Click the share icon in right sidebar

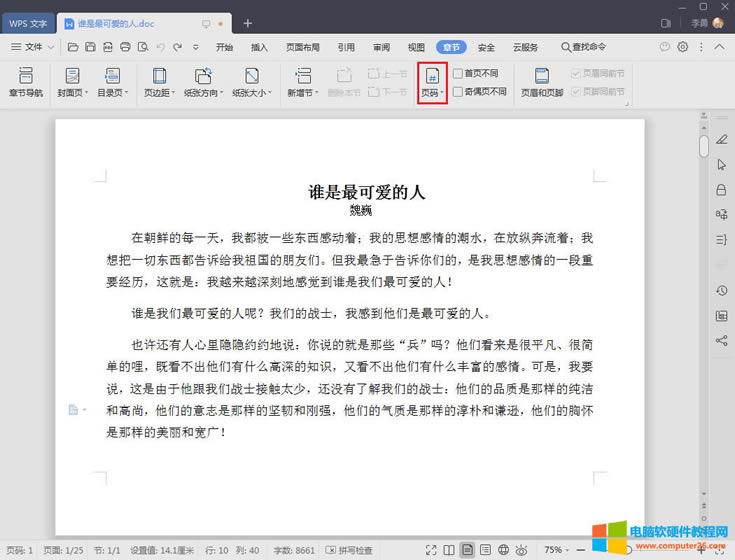coord(721,341)
